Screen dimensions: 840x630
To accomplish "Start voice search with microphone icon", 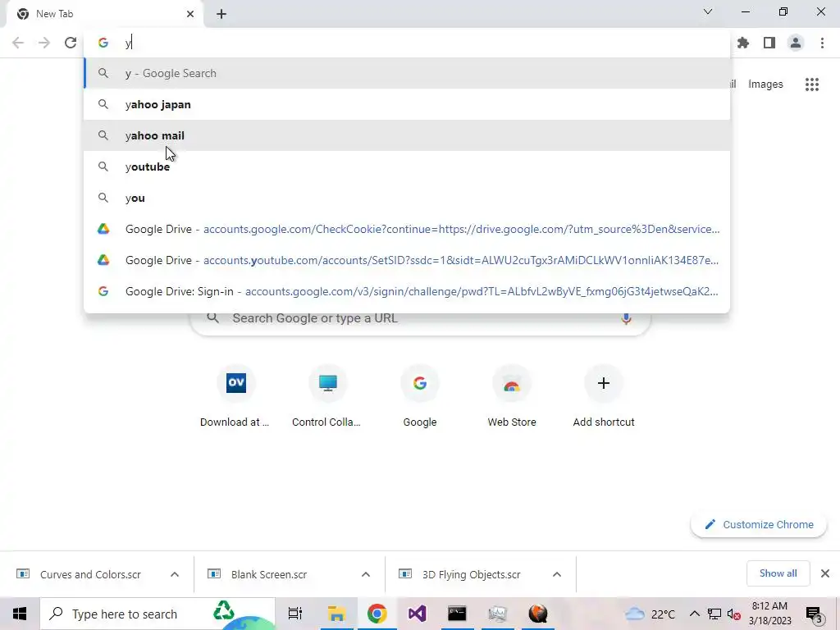I will 626,318.
